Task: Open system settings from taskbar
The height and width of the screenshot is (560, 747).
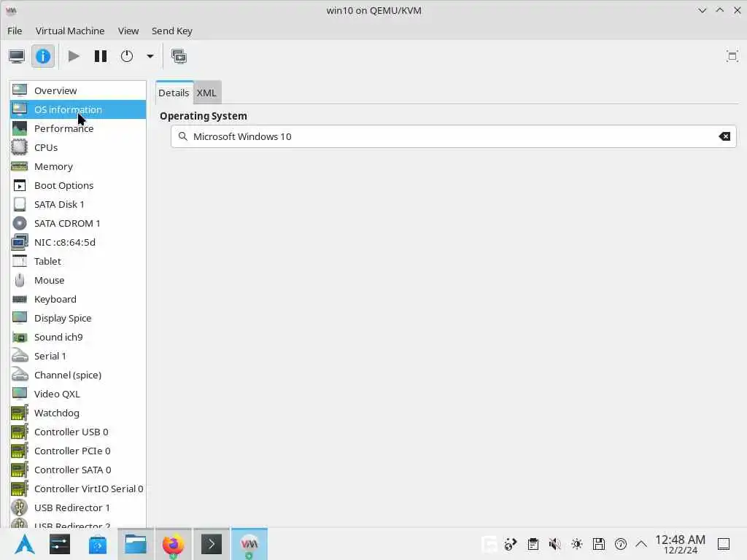Action: click(60, 544)
